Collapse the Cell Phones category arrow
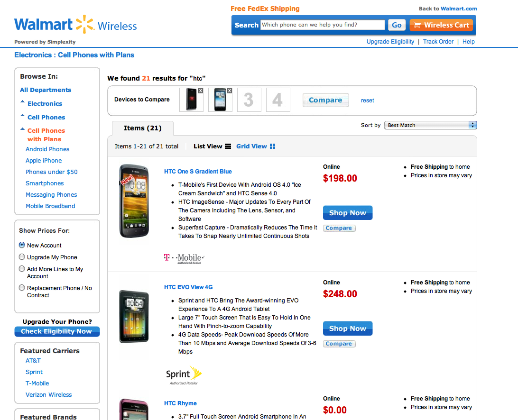Viewport: 518px width, 420px height. (x=22, y=116)
